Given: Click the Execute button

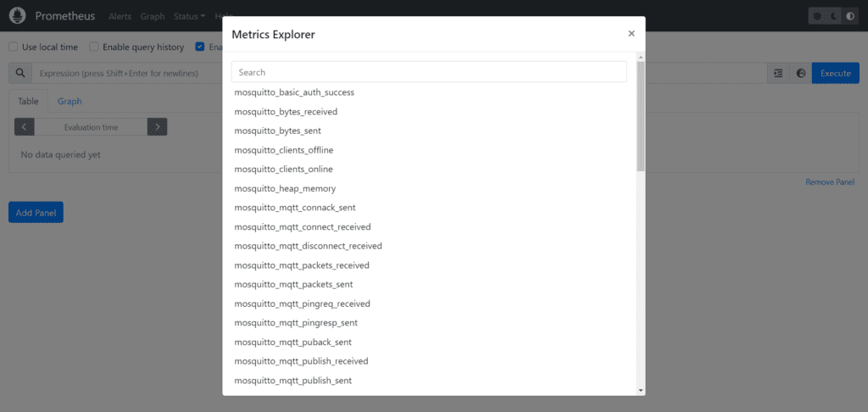Looking at the screenshot, I should [x=835, y=73].
